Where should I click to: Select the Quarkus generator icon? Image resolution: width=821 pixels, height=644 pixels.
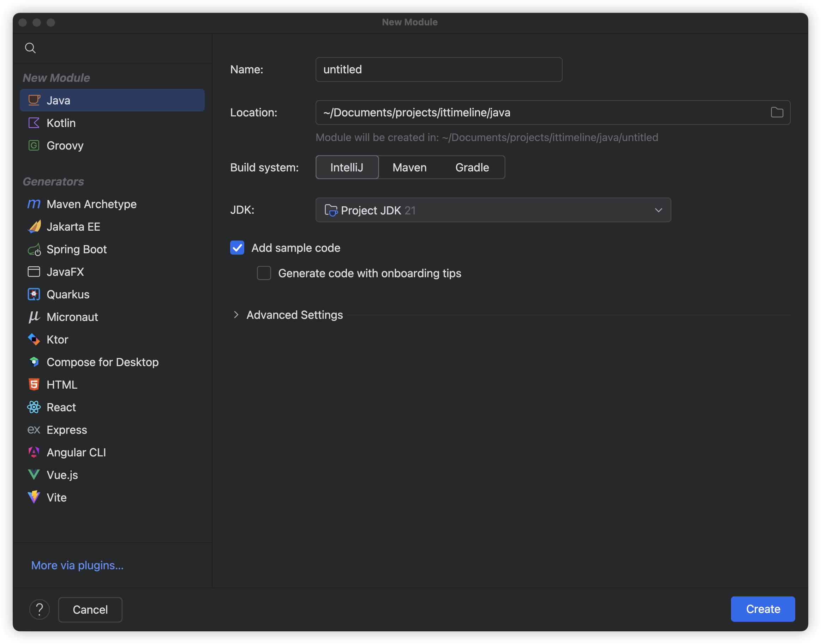pyautogui.click(x=34, y=294)
